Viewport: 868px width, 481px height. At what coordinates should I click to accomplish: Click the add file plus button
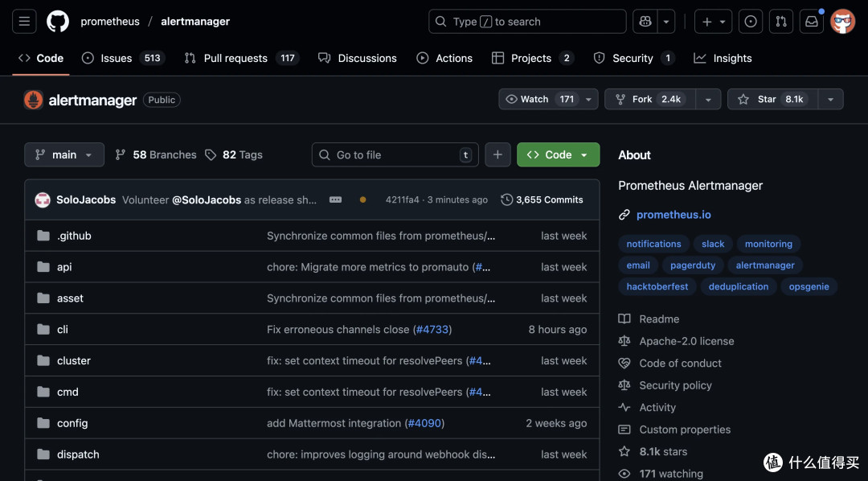[497, 154]
